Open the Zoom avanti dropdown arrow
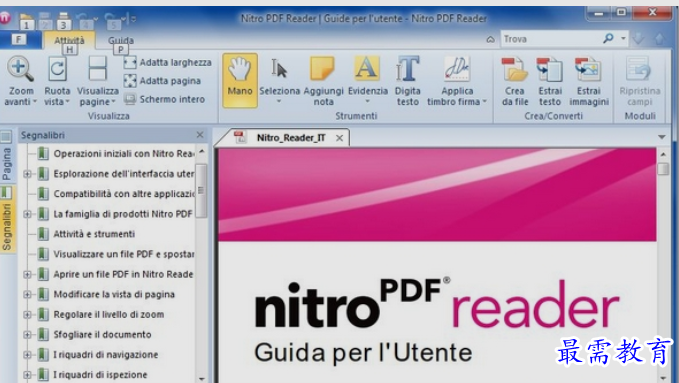This screenshot has width=679, height=383. click(35, 102)
